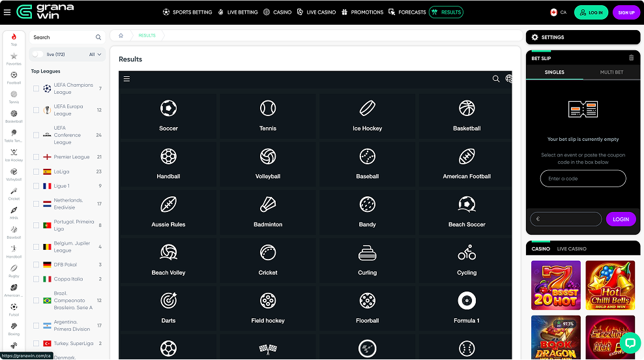644x360 pixels.
Task: Open Handball results tile
Action: (x=168, y=164)
